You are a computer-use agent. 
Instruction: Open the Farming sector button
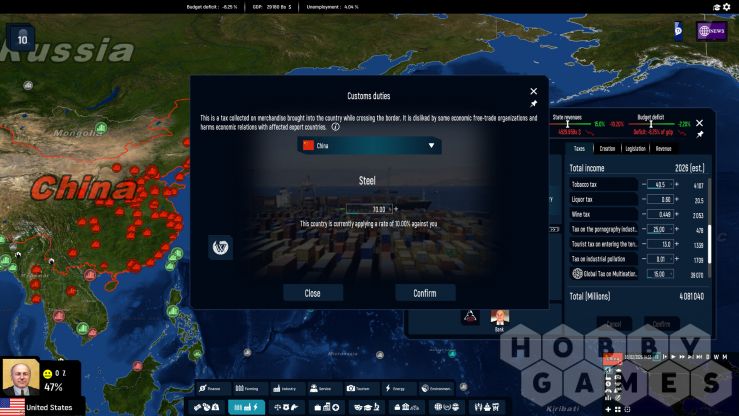tap(248, 388)
